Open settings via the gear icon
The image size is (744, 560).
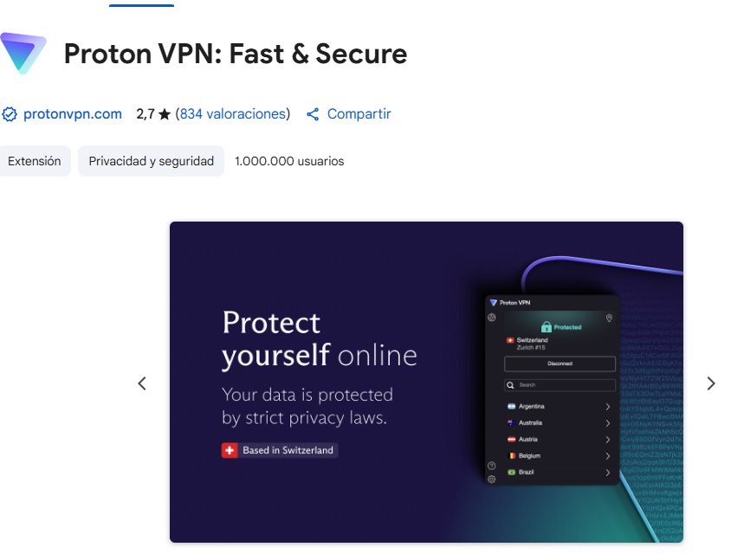pos(492,479)
